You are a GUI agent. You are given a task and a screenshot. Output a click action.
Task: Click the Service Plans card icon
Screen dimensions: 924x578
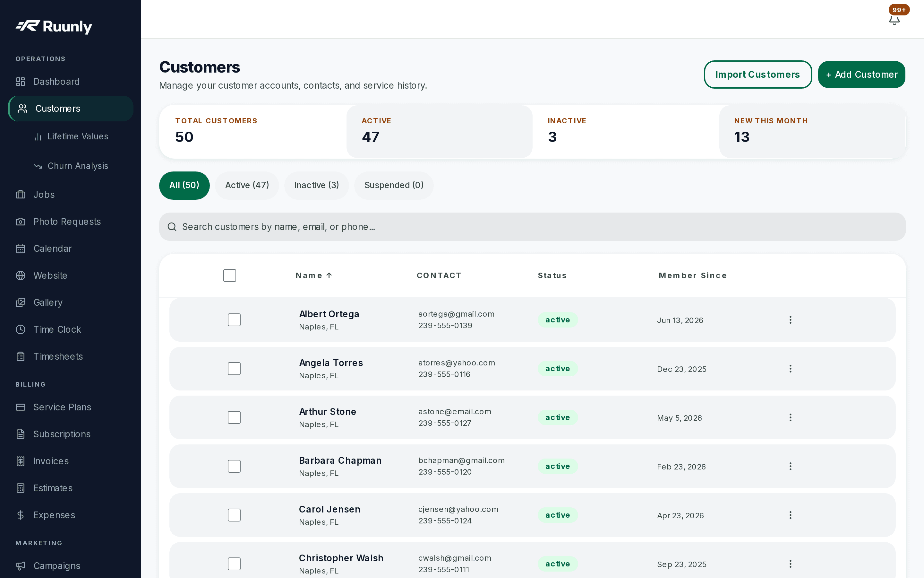pos(21,407)
